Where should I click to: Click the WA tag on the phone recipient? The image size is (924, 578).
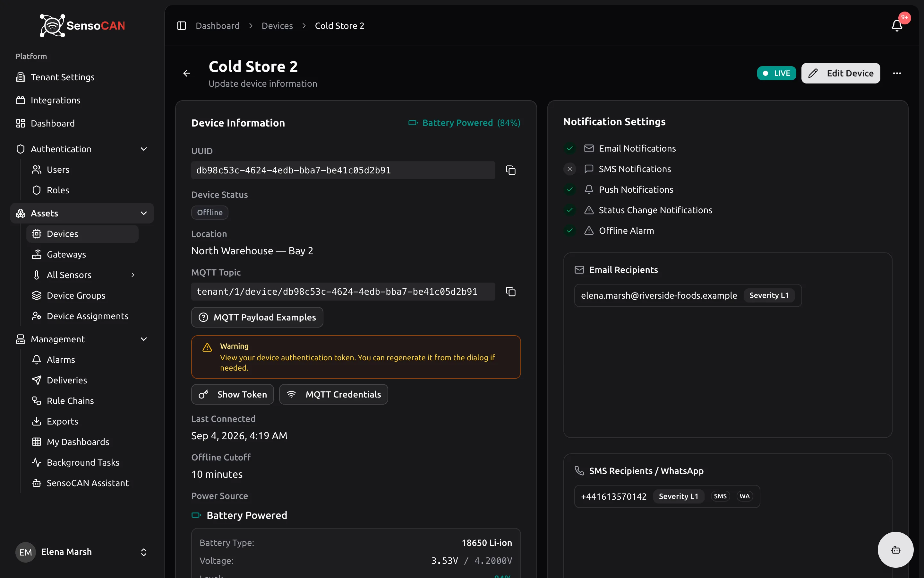tap(745, 496)
